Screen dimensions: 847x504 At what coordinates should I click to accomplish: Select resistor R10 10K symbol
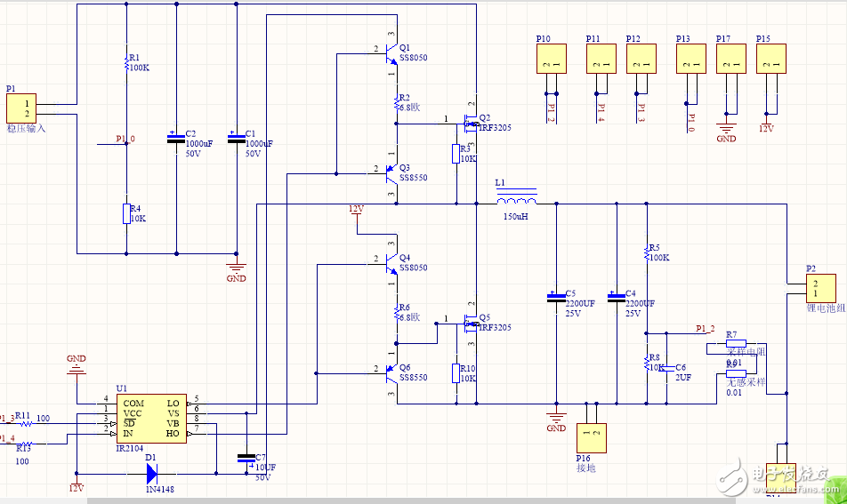pos(456,373)
